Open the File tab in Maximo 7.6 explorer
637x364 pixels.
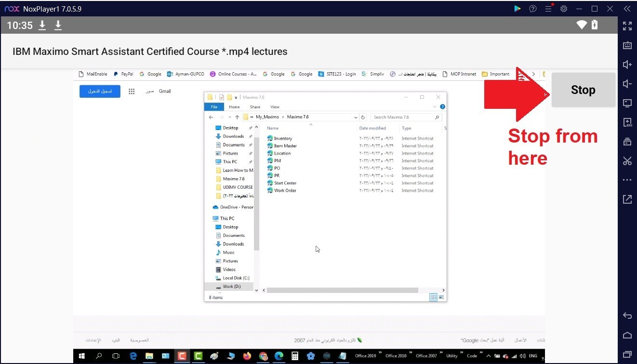(x=214, y=107)
